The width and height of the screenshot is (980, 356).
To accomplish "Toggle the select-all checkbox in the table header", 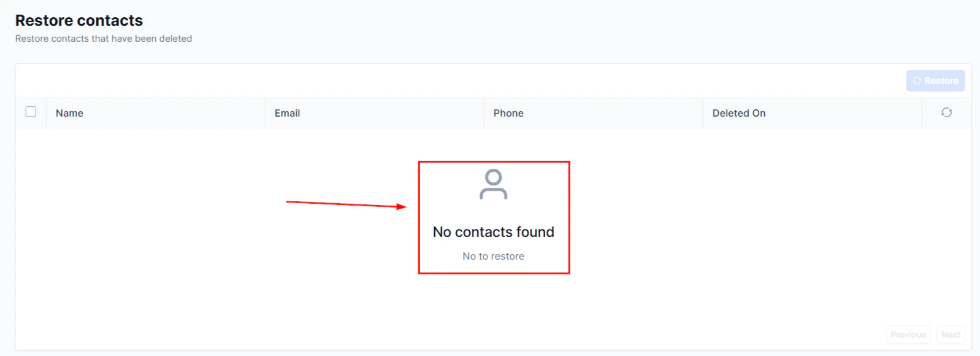I will tap(30, 112).
